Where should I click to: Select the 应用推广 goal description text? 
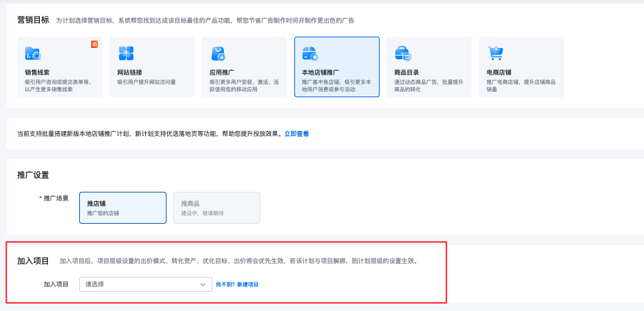(x=244, y=85)
